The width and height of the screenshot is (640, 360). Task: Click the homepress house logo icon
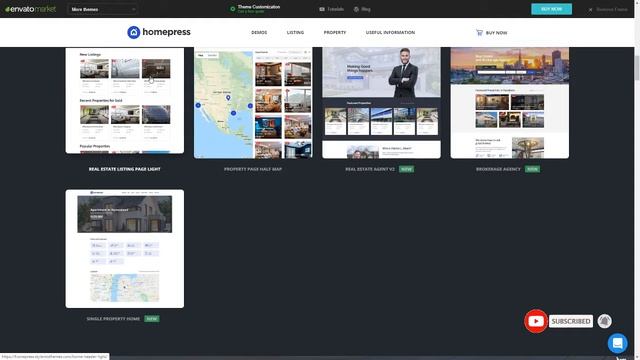tap(133, 32)
